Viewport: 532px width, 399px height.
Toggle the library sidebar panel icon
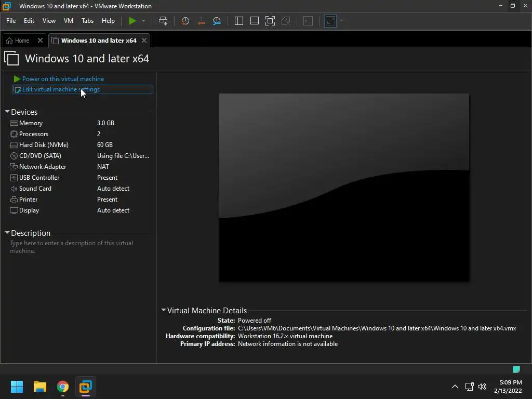(x=239, y=21)
